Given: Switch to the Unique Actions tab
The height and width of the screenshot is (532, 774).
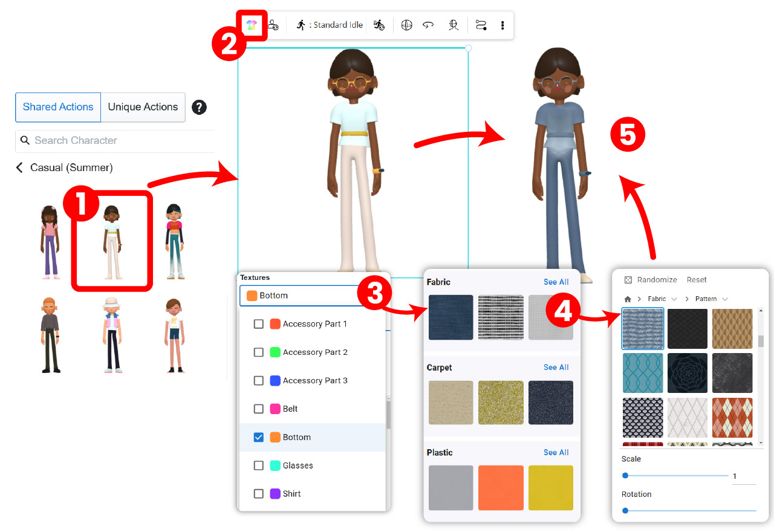Looking at the screenshot, I should click(x=143, y=107).
